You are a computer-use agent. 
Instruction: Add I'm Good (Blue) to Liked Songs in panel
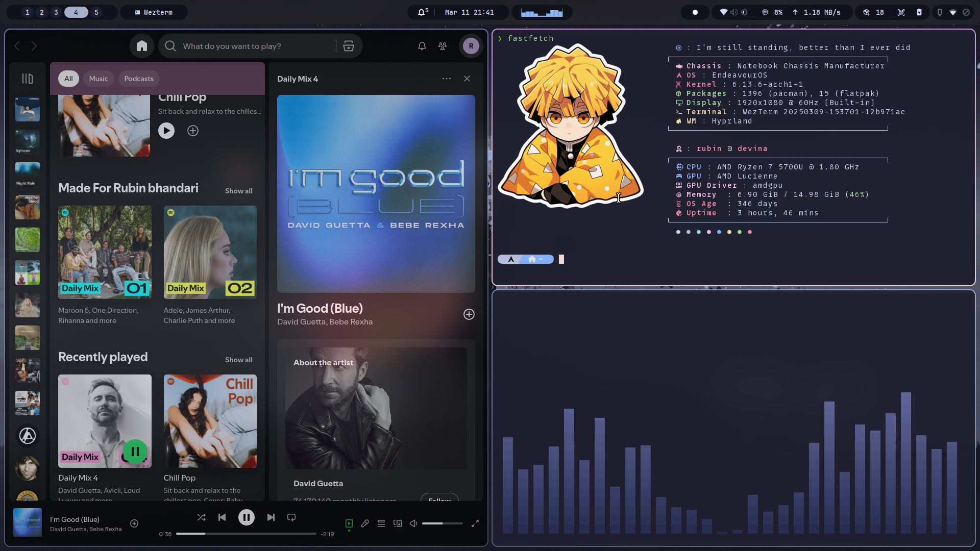click(469, 314)
